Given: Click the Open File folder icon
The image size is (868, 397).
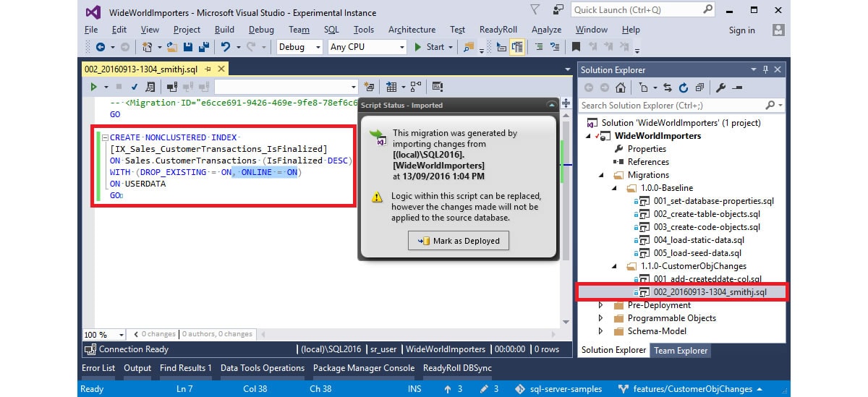Looking at the screenshot, I should click(171, 47).
